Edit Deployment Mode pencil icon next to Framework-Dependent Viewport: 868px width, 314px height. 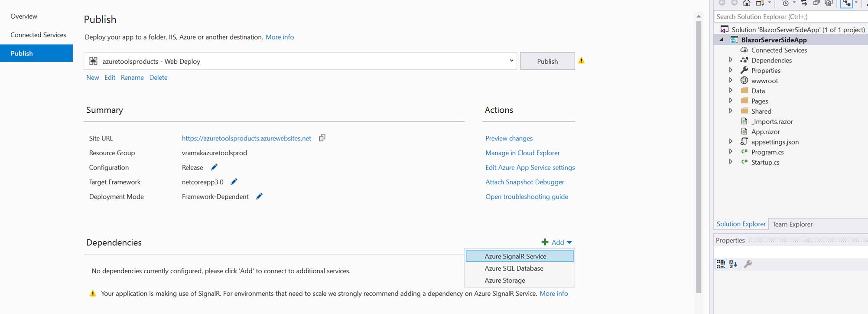point(259,196)
